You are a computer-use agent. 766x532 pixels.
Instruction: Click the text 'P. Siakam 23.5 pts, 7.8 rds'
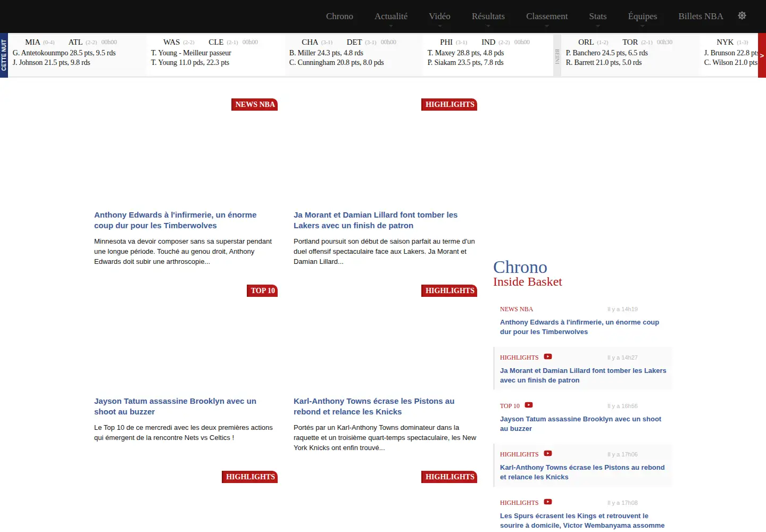tap(465, 62)
